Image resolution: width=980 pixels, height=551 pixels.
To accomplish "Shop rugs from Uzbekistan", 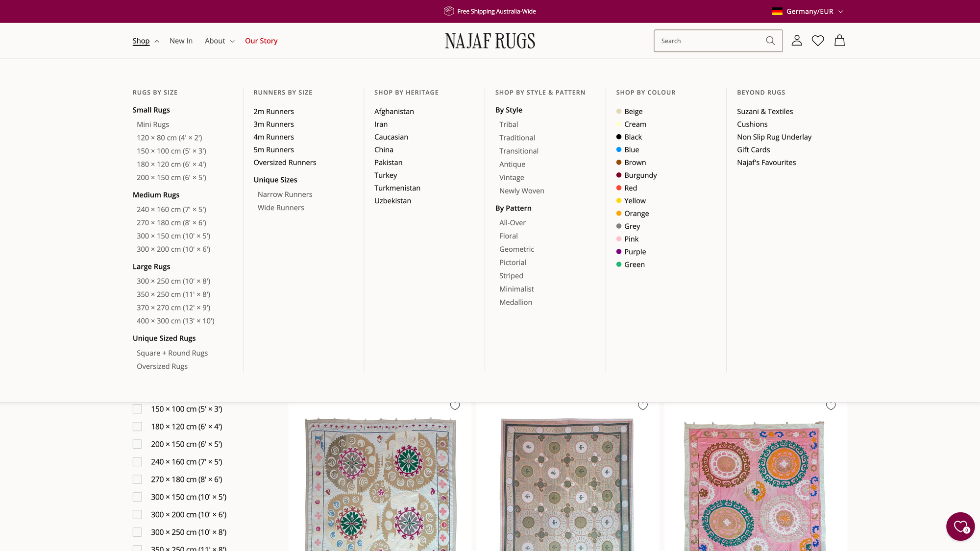I will [392, 201].
